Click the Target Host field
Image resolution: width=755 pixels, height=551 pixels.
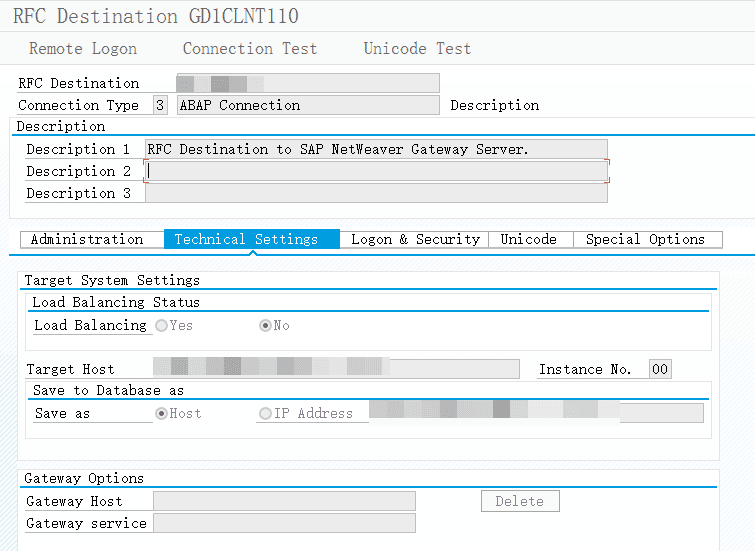pos(335,369)
